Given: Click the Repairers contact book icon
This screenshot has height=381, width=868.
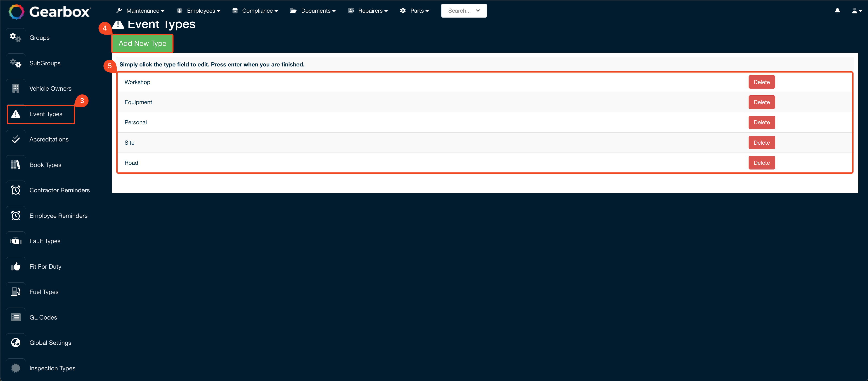Looking at the screenshot, I should pyautogui.click(x=351, y=10).
